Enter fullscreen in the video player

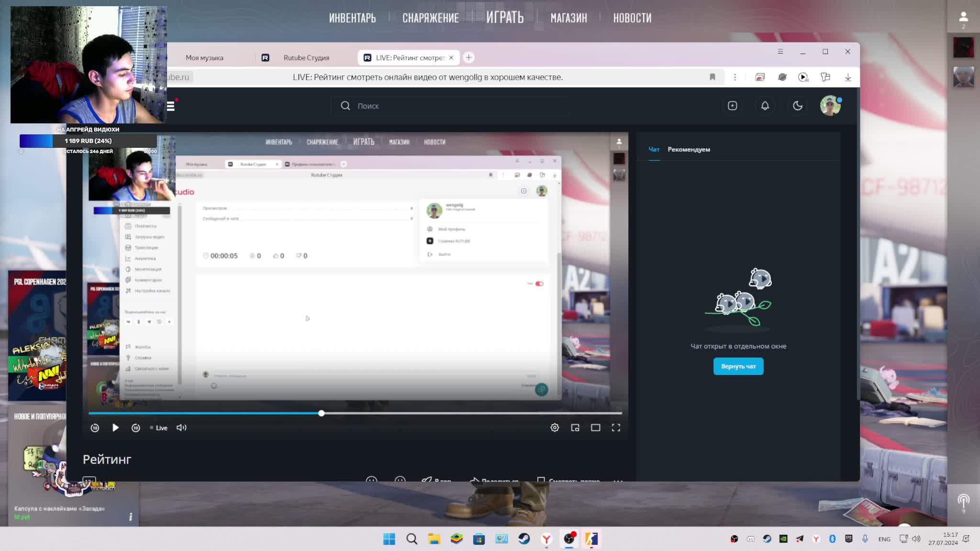tap(616, 428)
